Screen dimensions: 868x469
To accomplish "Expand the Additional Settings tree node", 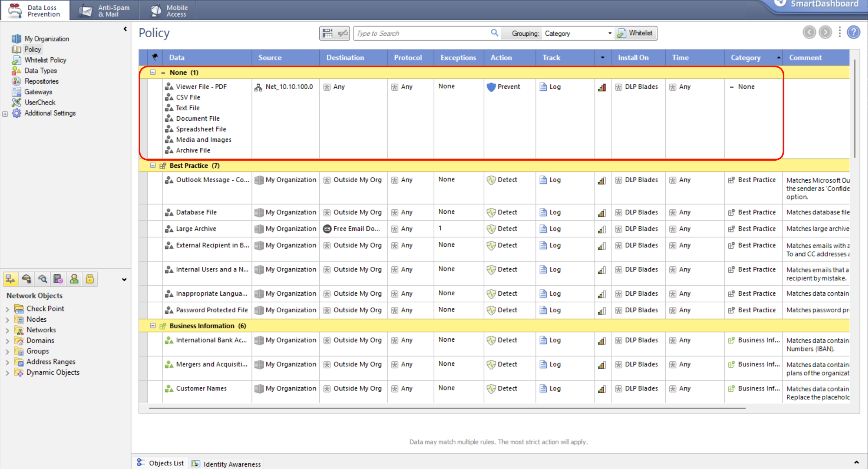I will click(5, 114).
